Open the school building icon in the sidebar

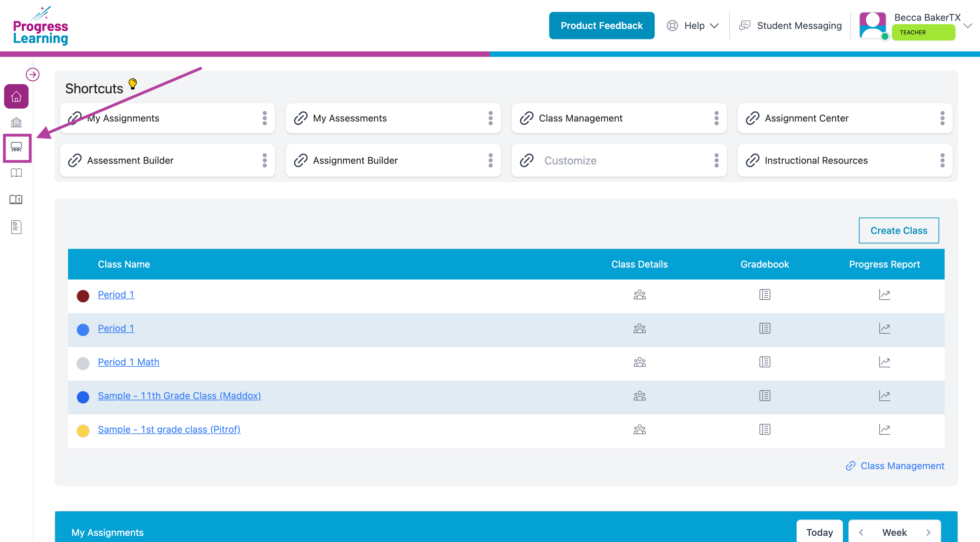click(16, 123)
